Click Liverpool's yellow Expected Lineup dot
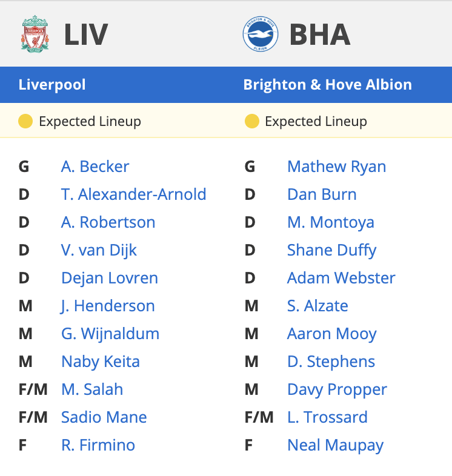The width and height of the screenshot is (452, 476). click(x=25, y=121)
